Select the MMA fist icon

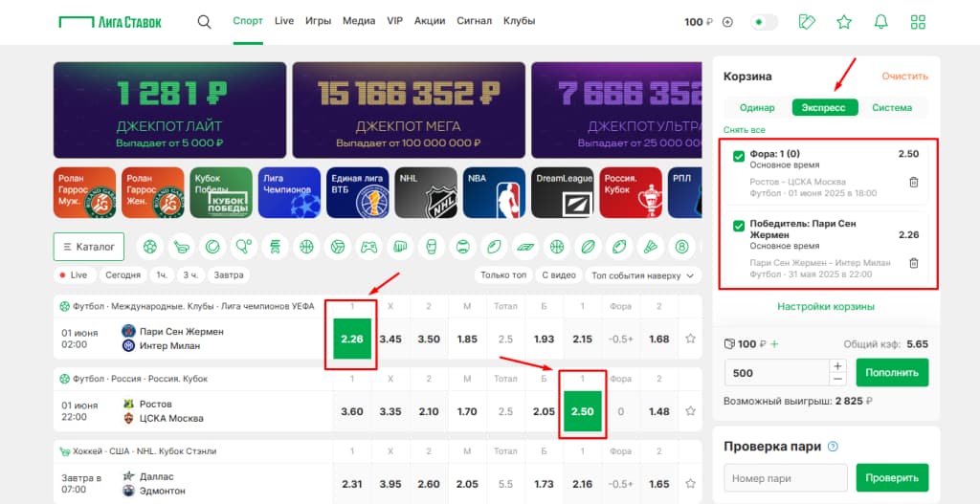(x=400, y=247)
